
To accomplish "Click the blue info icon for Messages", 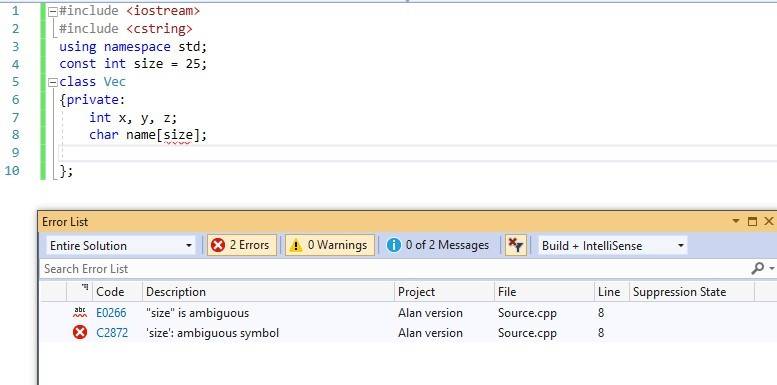I will tap(394, 245).
